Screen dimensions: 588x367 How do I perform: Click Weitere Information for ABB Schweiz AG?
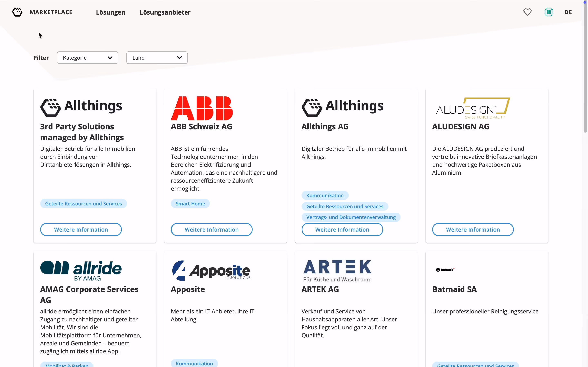point(212,229)
